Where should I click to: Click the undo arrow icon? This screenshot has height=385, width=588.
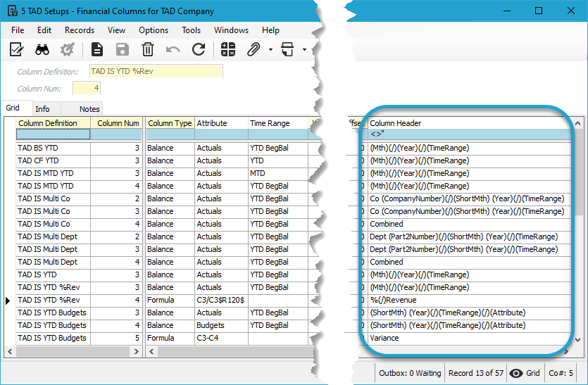173,49
